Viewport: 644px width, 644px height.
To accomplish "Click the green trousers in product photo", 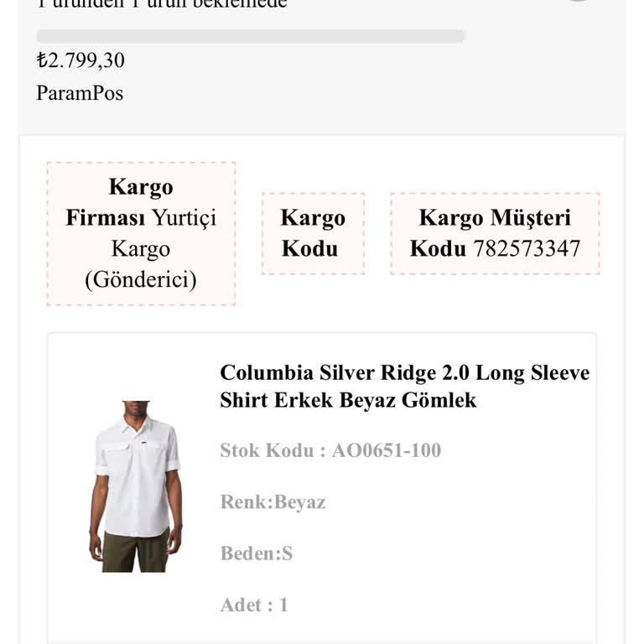I will [x=134, y=553].
